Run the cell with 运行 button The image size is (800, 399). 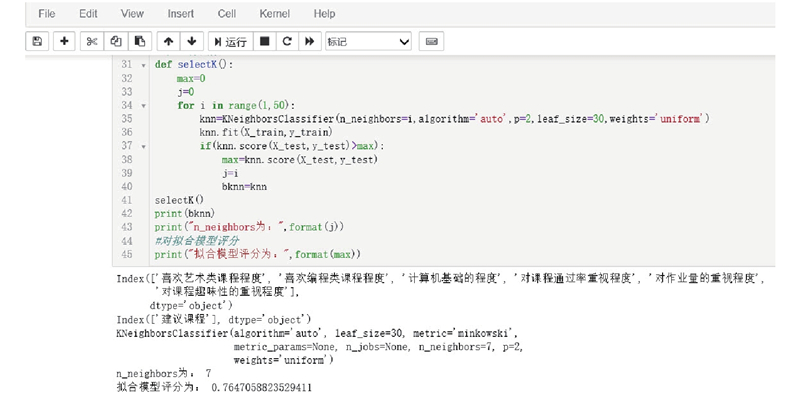click(x=231, y=41)
